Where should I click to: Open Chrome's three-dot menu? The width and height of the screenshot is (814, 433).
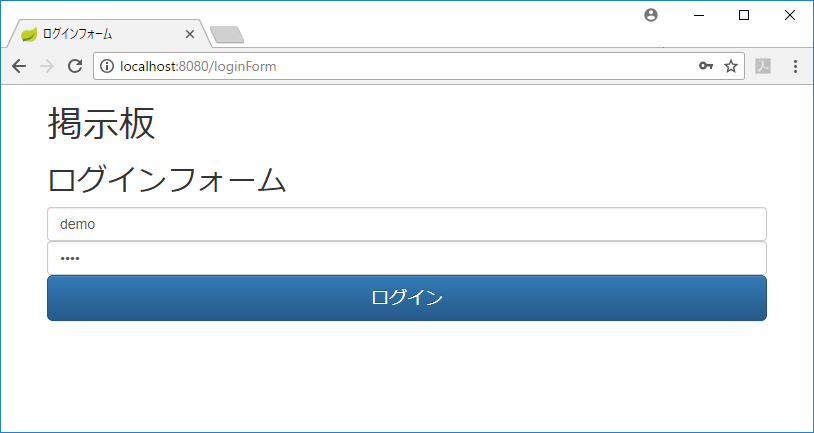point(795,66)
